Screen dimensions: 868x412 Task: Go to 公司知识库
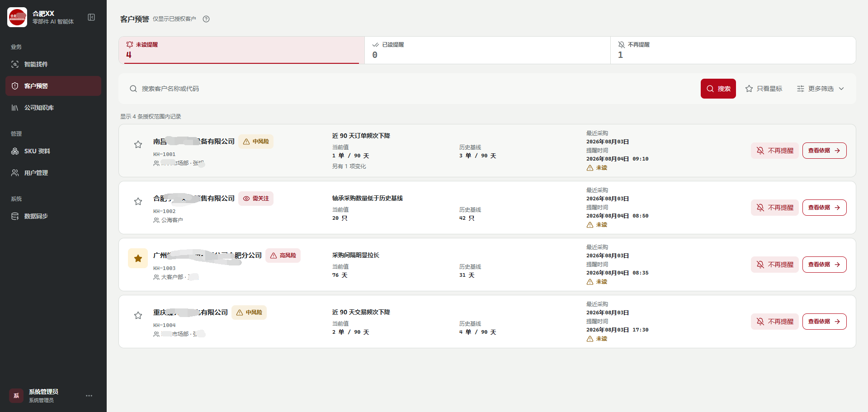click(x=53, y=108)
